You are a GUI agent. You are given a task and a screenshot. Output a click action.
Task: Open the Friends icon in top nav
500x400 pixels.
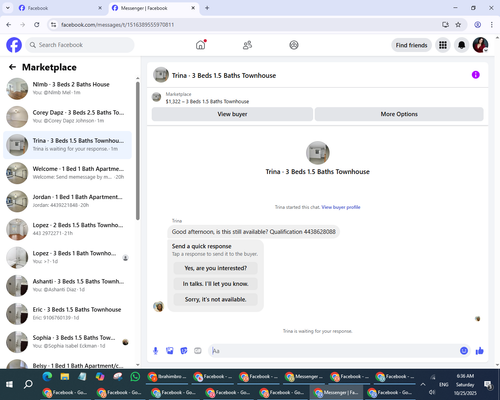(x=247, y=45)
